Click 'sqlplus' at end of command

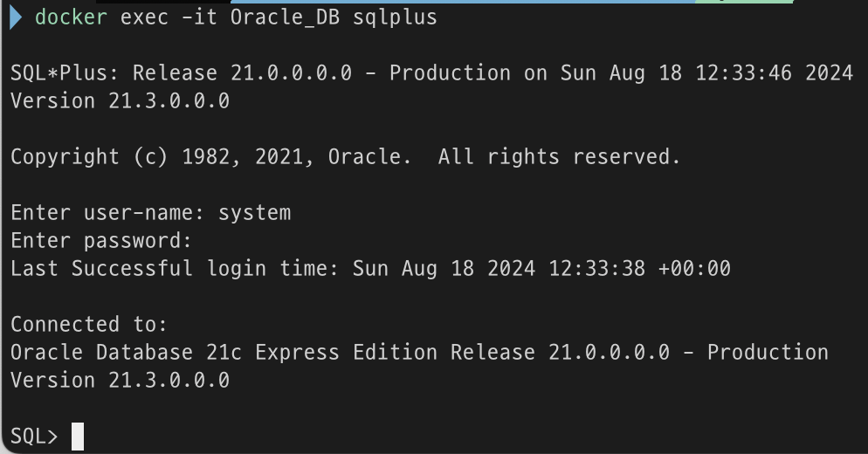coord(395,18)
